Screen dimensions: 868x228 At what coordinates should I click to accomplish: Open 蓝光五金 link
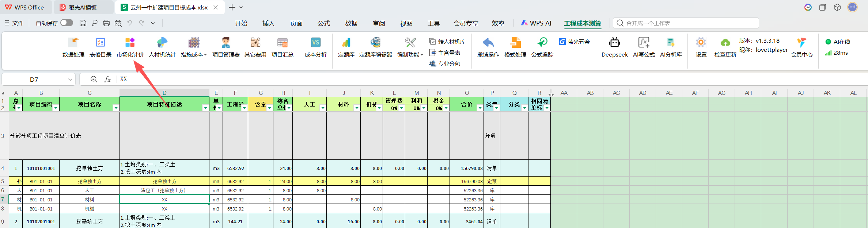574,42
